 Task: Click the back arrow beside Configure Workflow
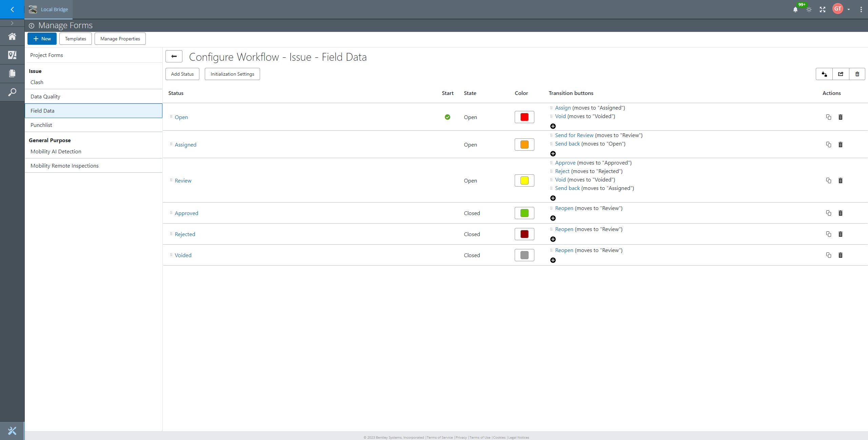pos(174,56)
